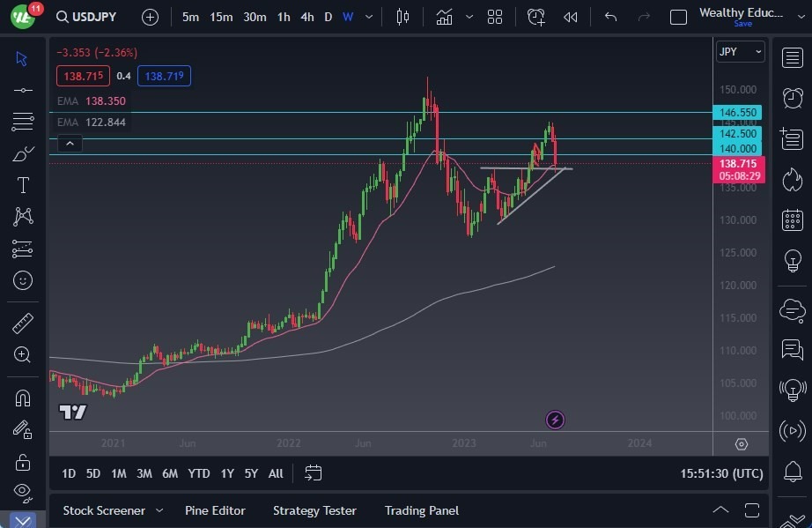Click the Save link under the account name

click(x=742, y=24)
